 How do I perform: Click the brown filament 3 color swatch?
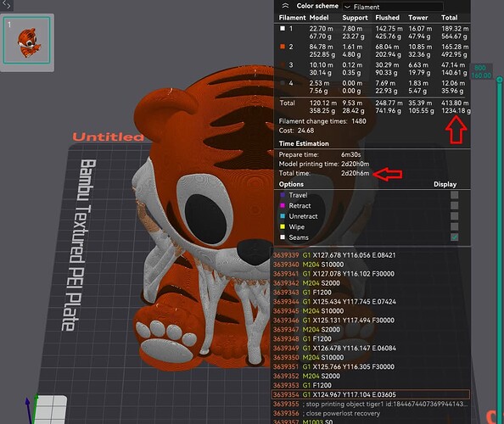point(283,65)
